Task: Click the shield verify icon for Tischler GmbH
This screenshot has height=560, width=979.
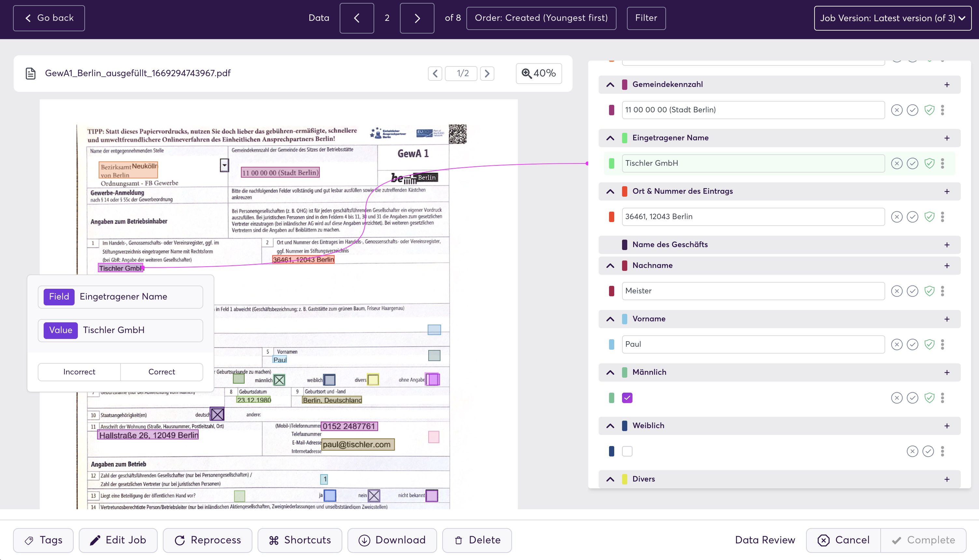Action: pyautogui.click(x=929, y=163)
